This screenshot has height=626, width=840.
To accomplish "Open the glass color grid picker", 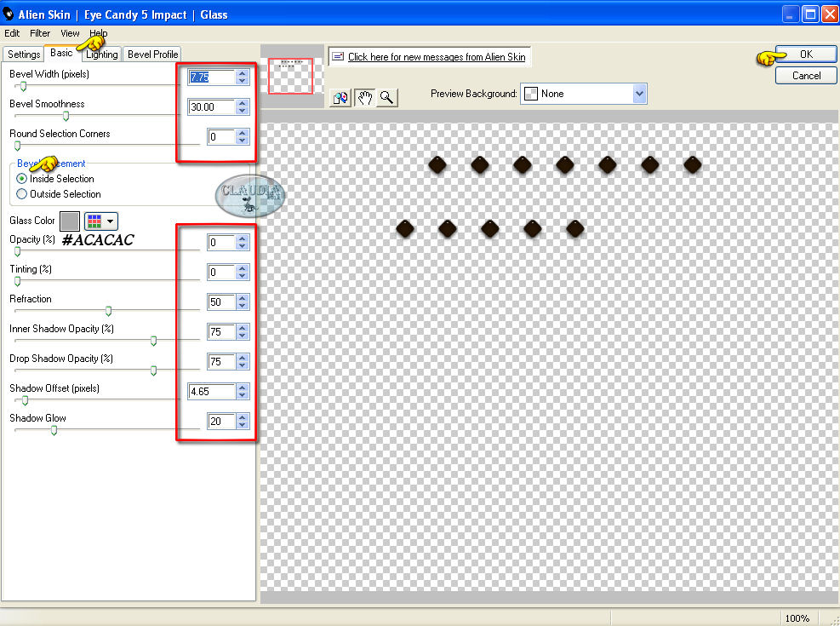I will (x=101, y=221).
